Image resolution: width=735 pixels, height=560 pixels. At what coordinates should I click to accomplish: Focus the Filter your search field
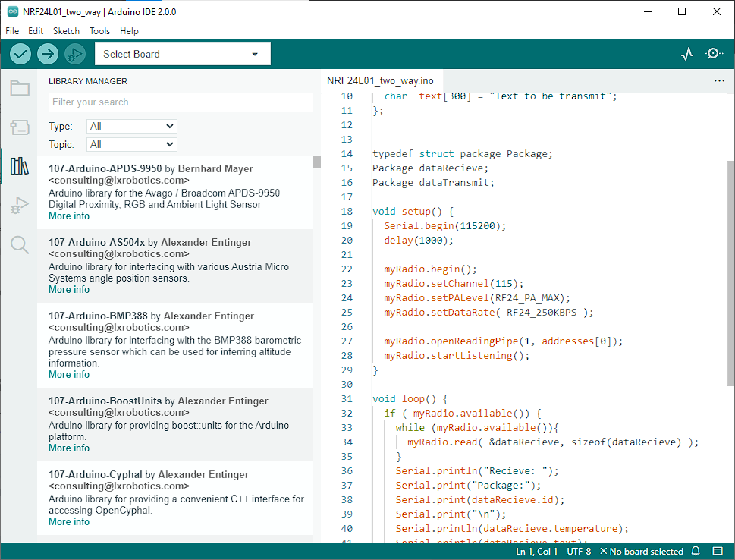pos(181,102)
